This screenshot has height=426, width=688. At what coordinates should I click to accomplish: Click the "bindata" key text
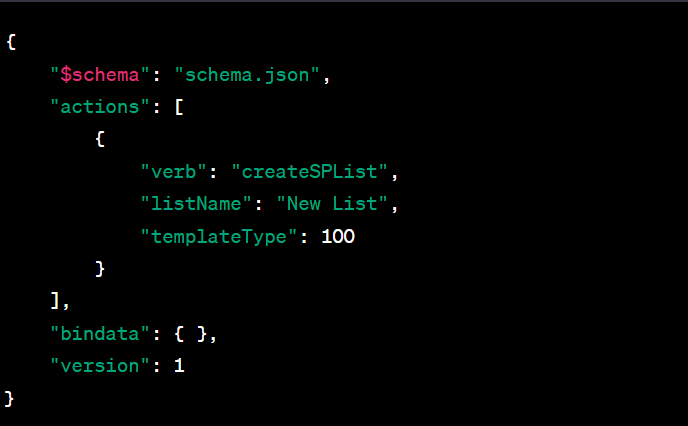coord(100,334)
